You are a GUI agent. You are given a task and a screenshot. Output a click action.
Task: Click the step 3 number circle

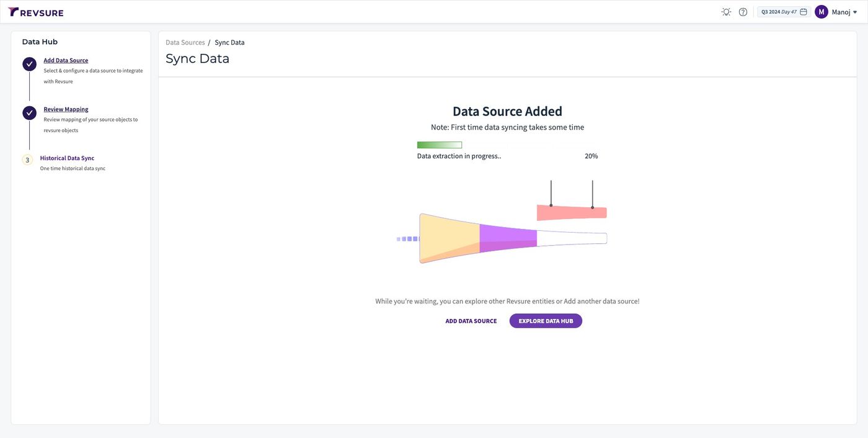[x=27, y=160]
